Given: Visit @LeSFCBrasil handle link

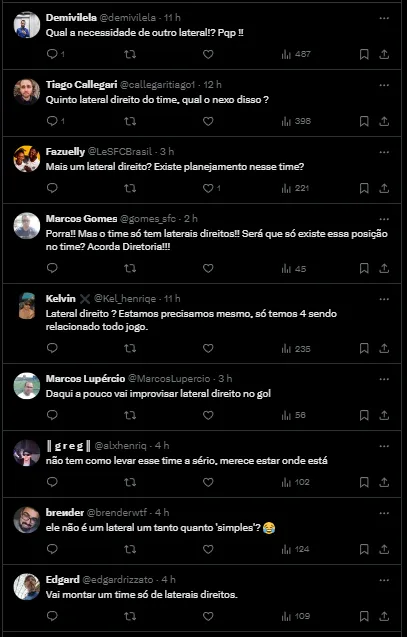Looking at the screenshot, I should [120, 152].
